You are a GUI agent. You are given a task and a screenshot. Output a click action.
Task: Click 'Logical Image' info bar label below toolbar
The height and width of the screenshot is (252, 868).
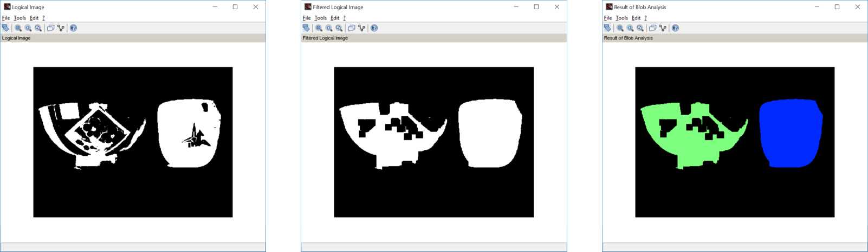tap(16, 38)
